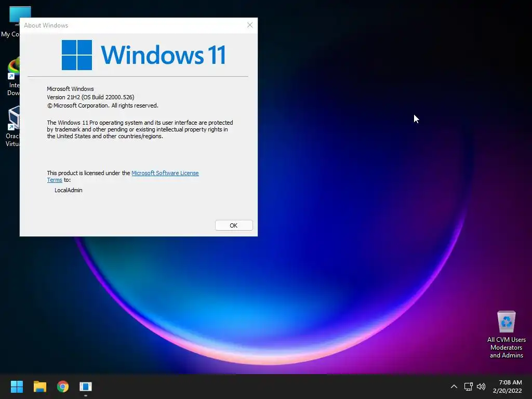Click the Windows 11 logo in the dialog
Screen dimensions: 532x399
[143, 55]
